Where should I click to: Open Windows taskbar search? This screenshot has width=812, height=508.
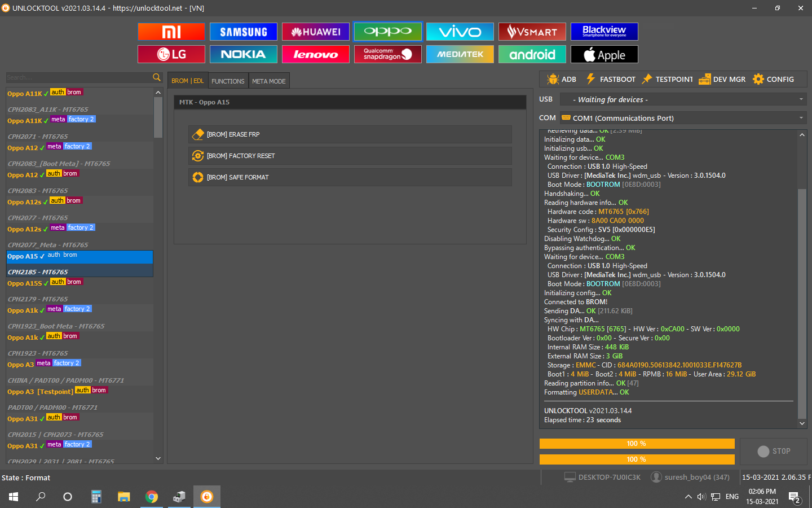(41, 497)
